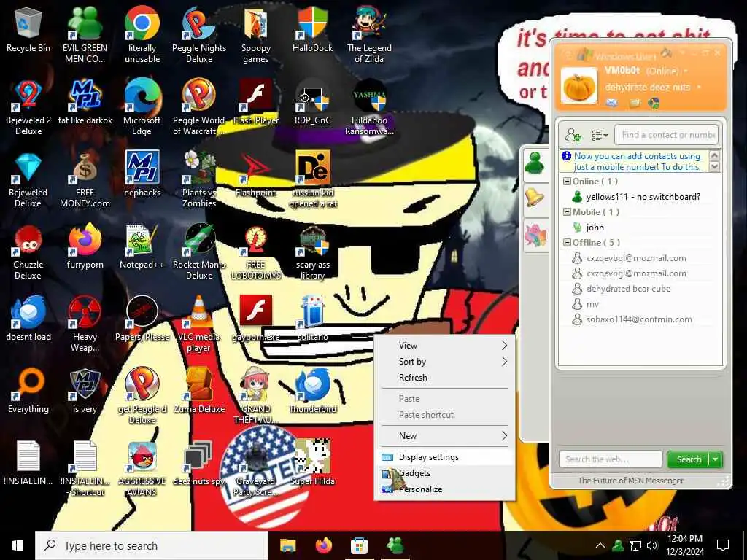Open the Search button dropdown arrow

tap(716, 459)
